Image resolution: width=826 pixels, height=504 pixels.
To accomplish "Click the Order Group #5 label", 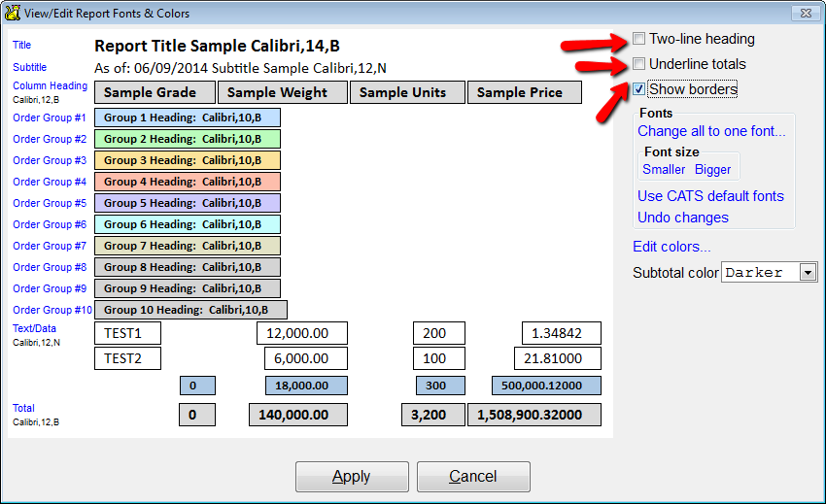I will (50, 203).
